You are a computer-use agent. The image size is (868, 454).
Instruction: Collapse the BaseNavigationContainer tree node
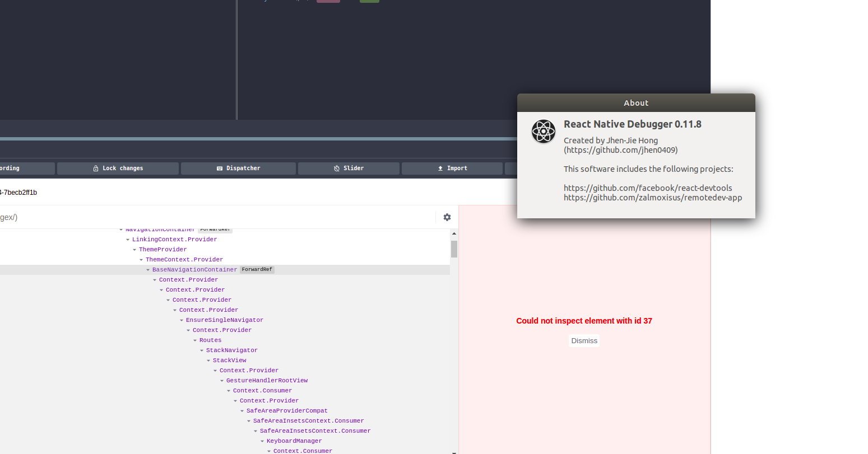coord(148,269)
